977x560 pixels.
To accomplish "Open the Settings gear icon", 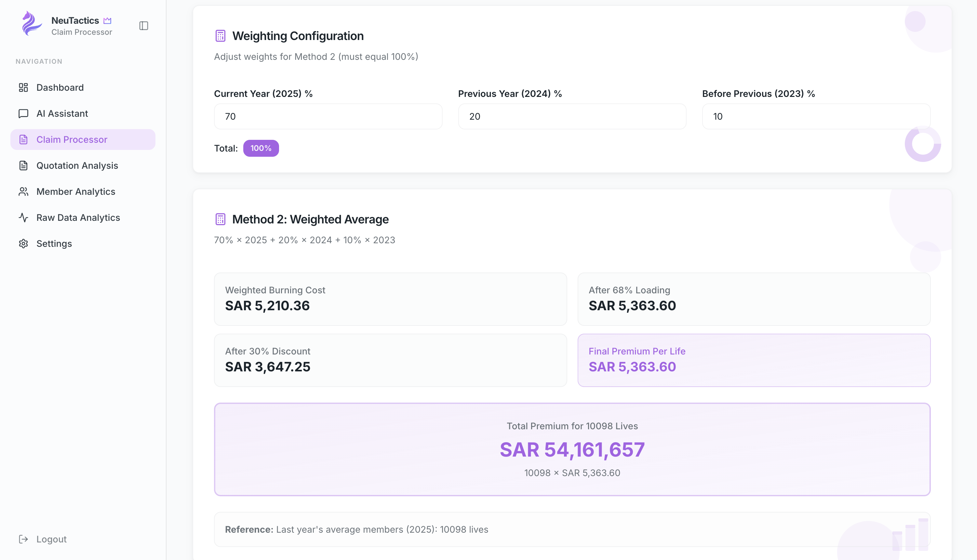I will pos(23,244).
